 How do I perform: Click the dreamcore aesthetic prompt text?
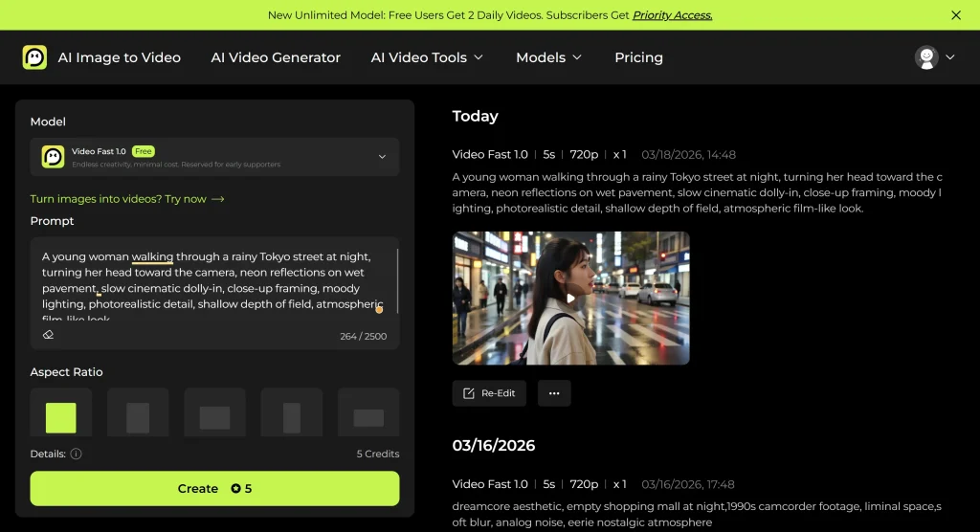tap(697, 514)
